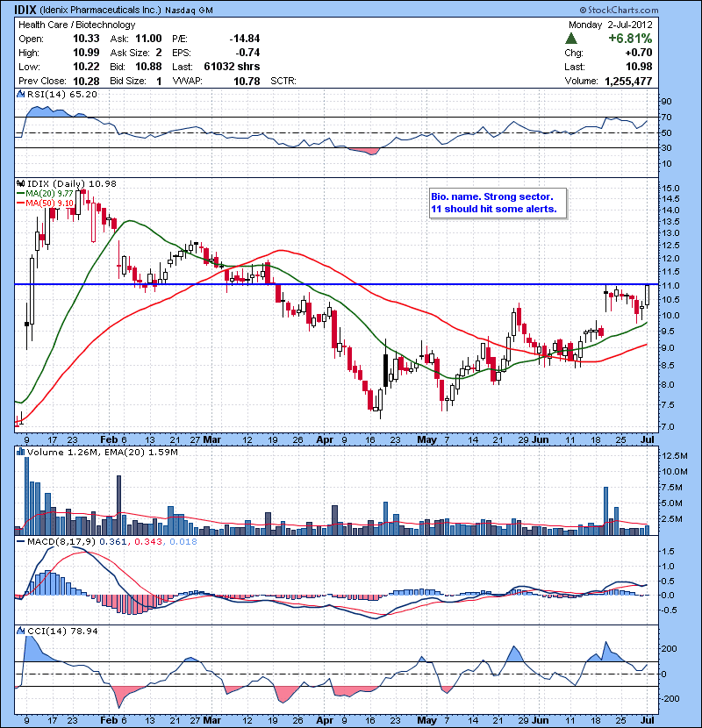
Task: Click the MACD signal value 0.343
Action: click(x=148, y=541)
